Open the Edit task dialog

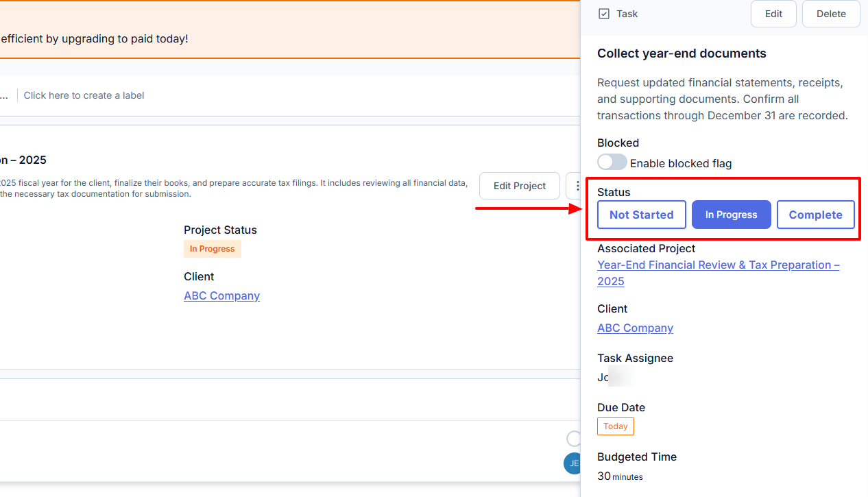tap(773, 13)
